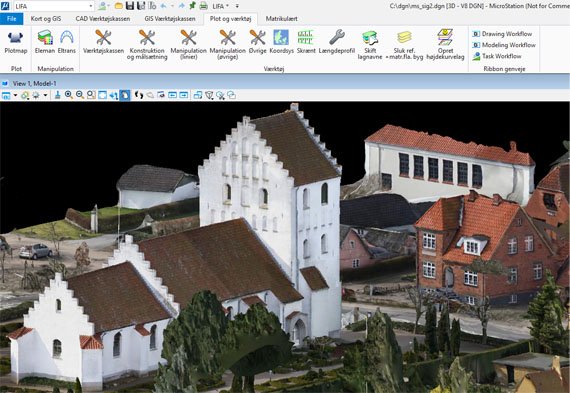Switch to the Kort og GIS tab
570x393 pixels.
coord(46,19)
